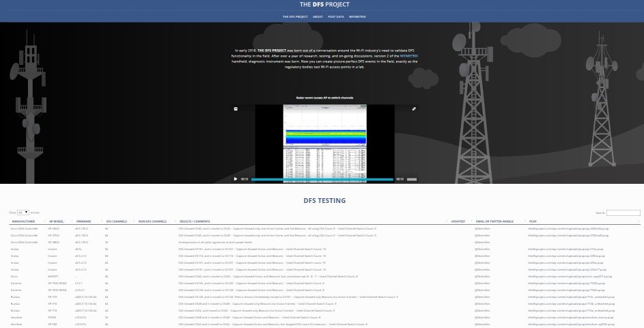Sort by PCAP column header
644x328 pixels.
click(x=533, y=221)
